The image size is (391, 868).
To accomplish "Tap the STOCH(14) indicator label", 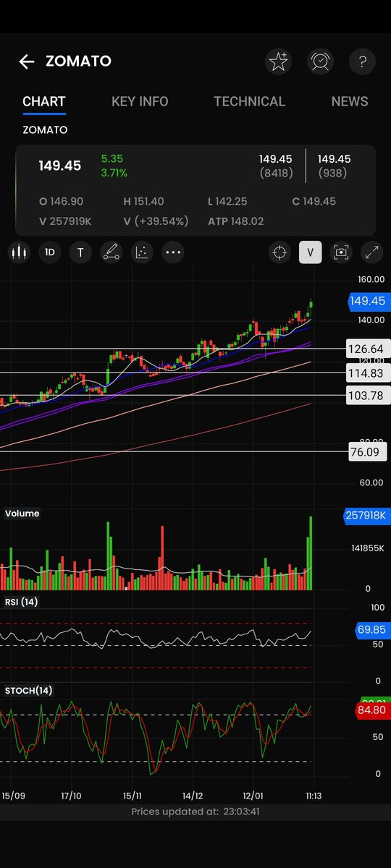I will click(29, 691).
